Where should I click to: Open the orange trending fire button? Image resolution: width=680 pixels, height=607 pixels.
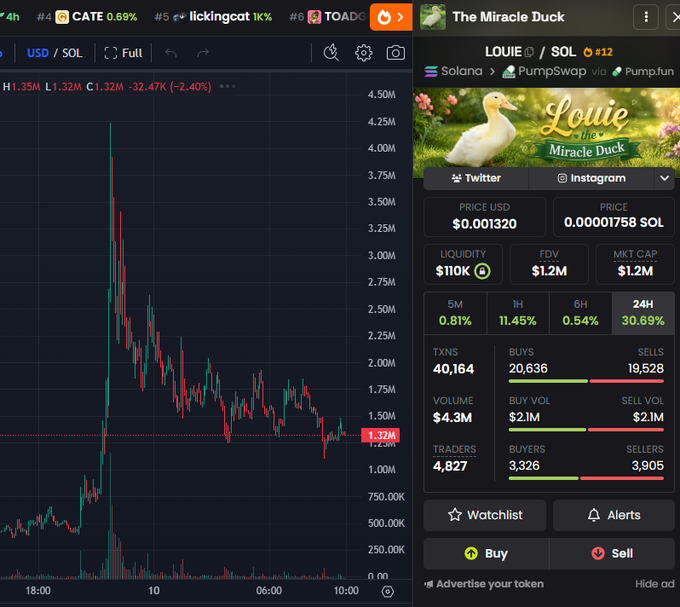pos(391,17)
